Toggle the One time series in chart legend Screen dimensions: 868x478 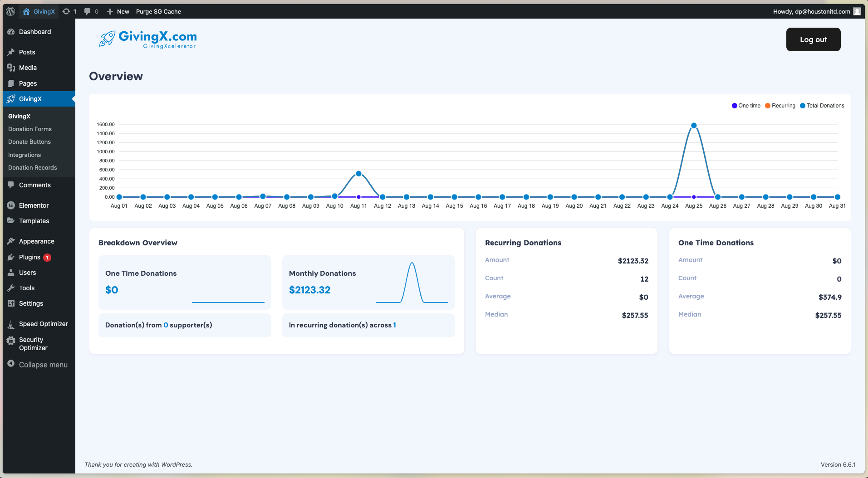745,106
